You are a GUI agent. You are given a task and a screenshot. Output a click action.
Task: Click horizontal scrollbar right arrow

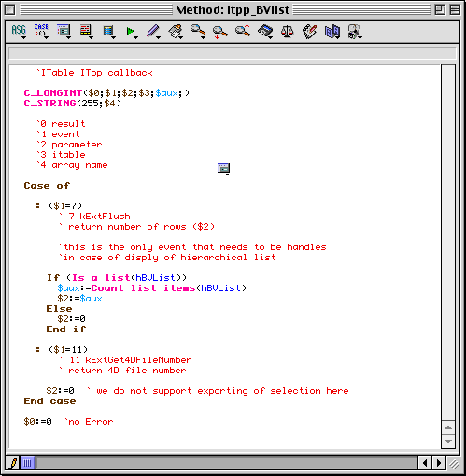(x=439, y=463)
